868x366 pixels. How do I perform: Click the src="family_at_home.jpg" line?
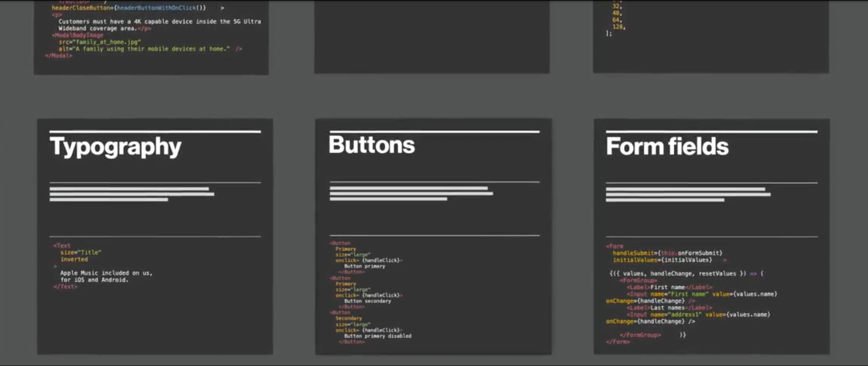point(99,42)
